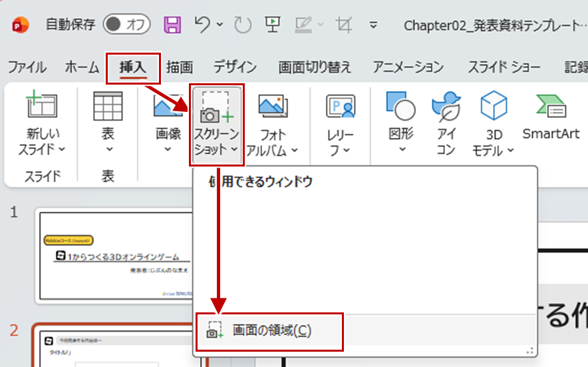Click the document title Chapter02_発表資料テンプレート
Viewport: 588px width, 367px height.
pos(494,25)
